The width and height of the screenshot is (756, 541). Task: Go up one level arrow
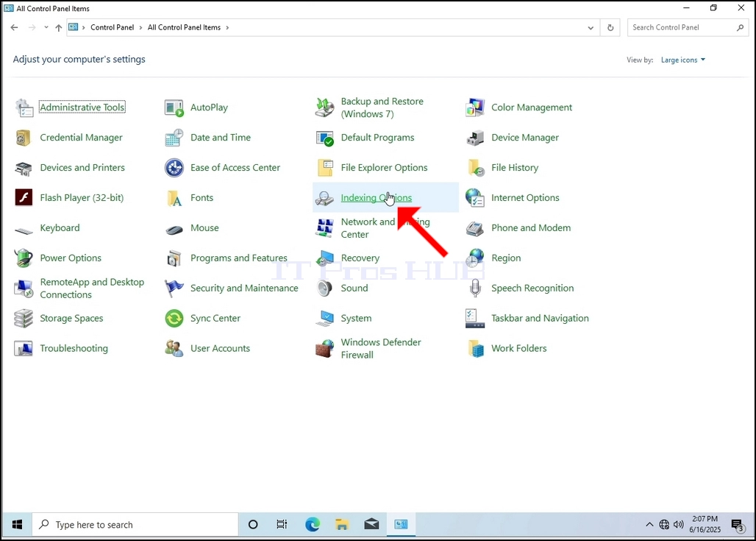pyautogui.click(x=59, y=27)
